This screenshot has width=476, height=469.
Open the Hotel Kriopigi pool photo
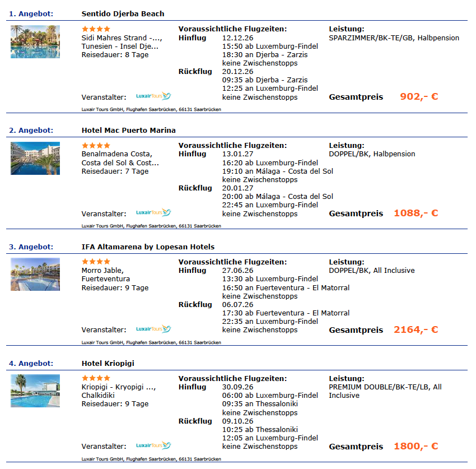pyautogui.click(x=35, y=391)
